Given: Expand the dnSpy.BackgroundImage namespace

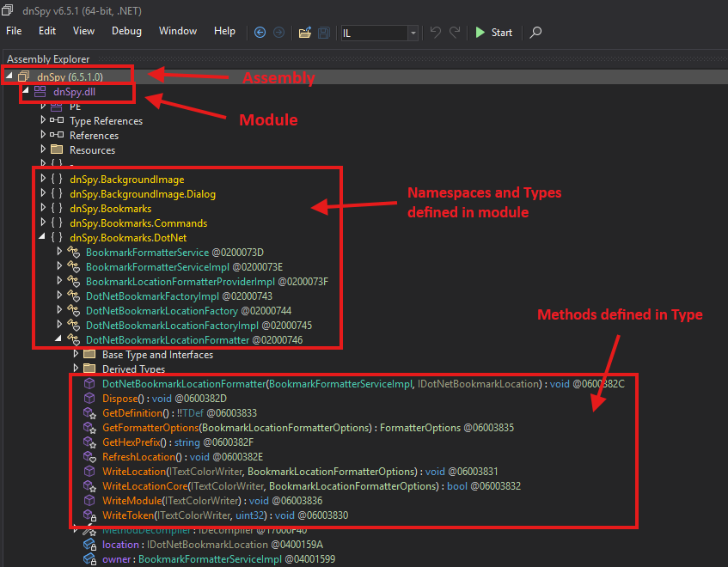Looking at the screenshot, I should pos(43,179).
